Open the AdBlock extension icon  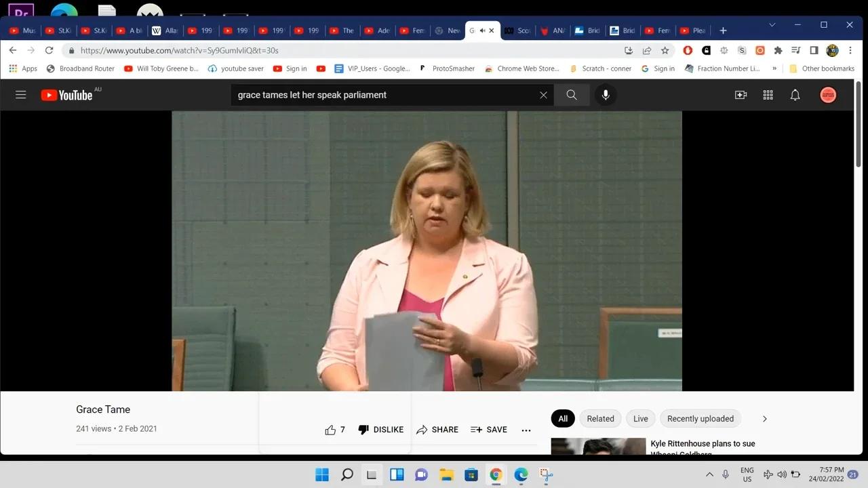[687, 50]
